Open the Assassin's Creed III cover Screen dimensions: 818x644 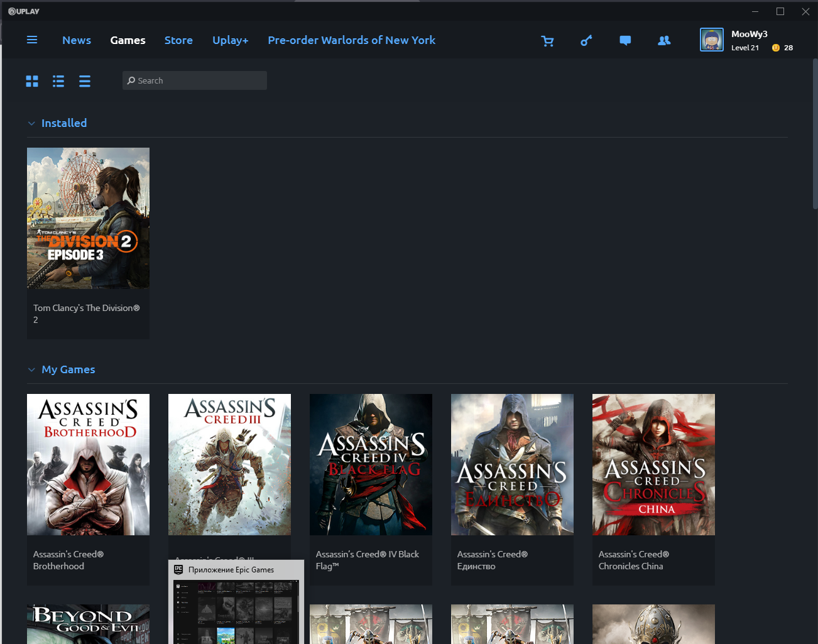229,464
